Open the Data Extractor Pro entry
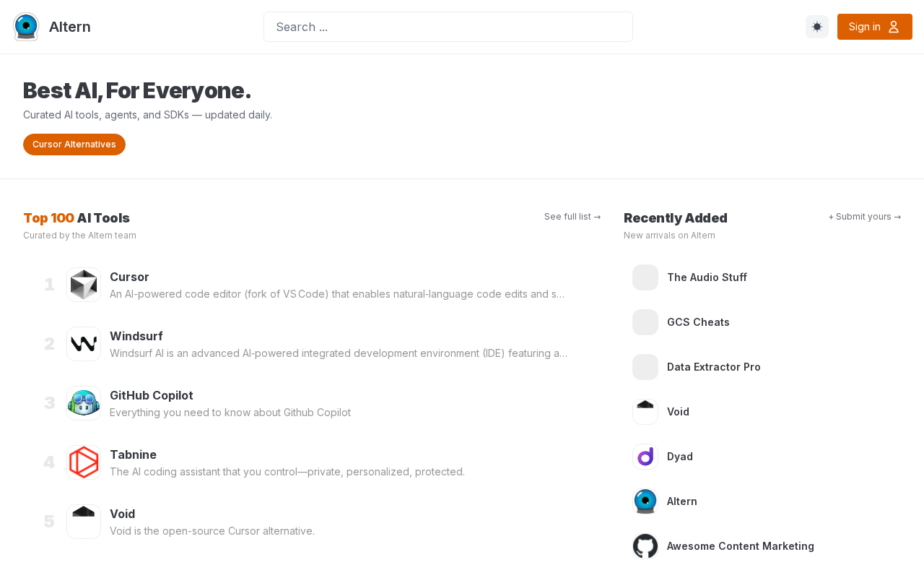924x578 pixels. (x=762, y=367)
